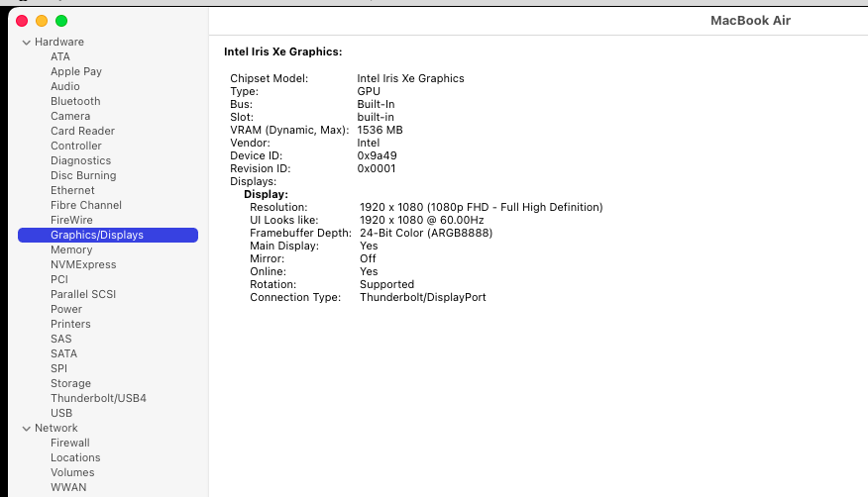Image resolution: width=868 pixels, height=497 pixels.
Task: Select Audio in the sidebar
Action: [65, 86]
